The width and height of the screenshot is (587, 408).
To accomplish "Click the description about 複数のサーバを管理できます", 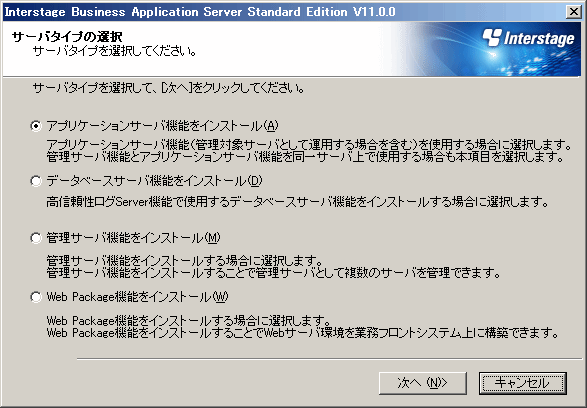I will [x=274, y=272].
